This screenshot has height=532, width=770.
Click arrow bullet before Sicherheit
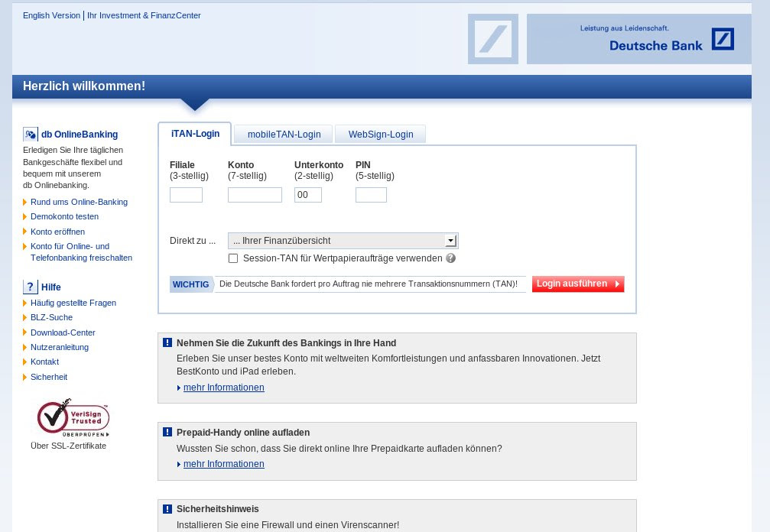(x=25, y=377)
